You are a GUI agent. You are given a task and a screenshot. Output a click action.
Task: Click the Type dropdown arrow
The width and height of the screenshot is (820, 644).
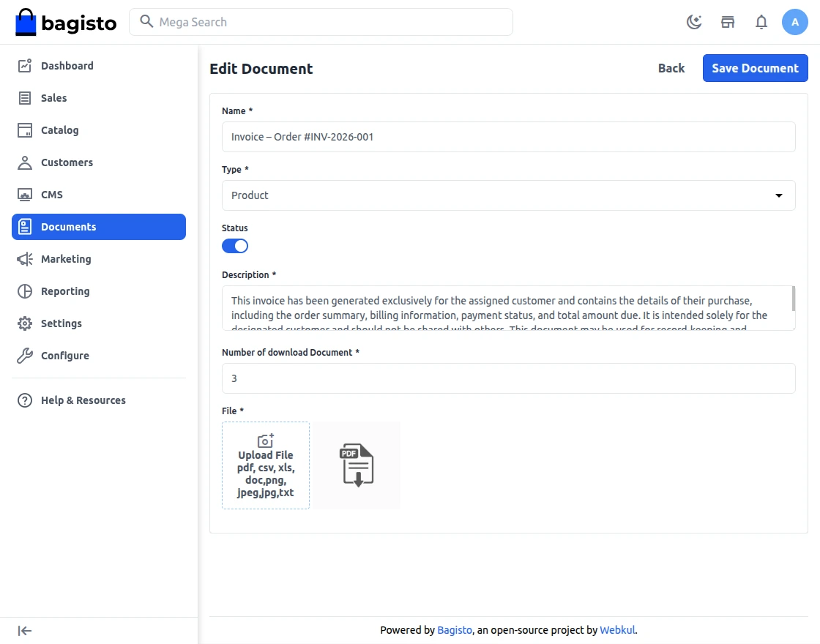pyautogui.click(x=779, y=195)
